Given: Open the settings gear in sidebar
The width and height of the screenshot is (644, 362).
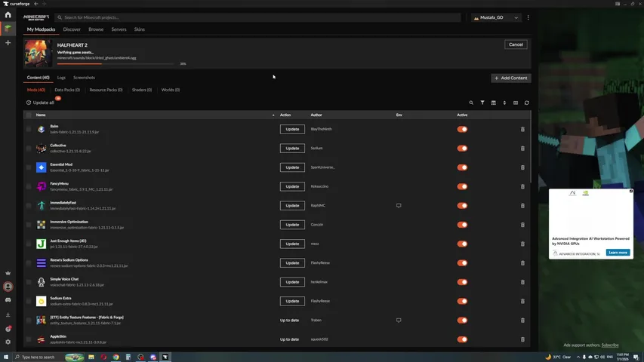Looking at the screenshot, I should (x=8, y=342).
